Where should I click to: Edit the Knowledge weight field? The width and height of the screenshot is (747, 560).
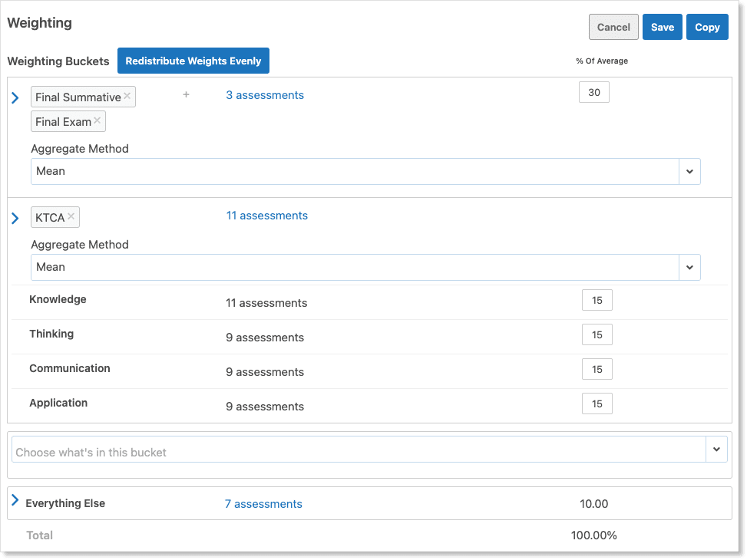point(597,301)
